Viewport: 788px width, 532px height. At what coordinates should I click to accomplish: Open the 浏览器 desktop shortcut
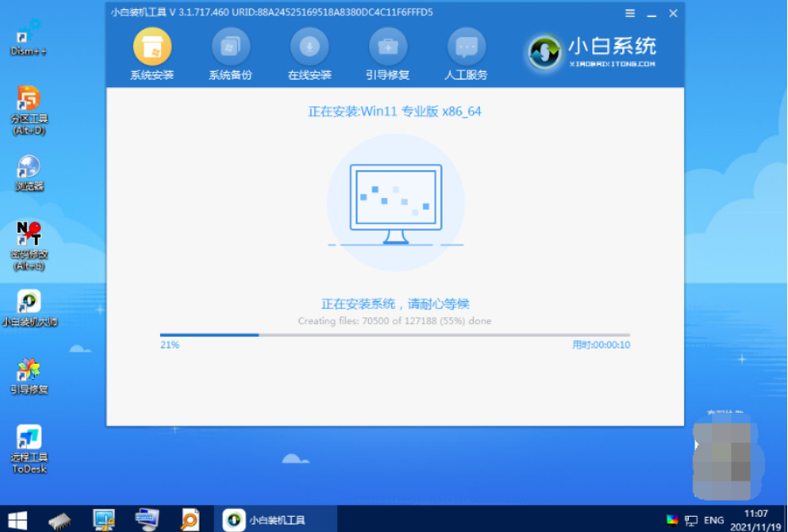click(29, 173)
